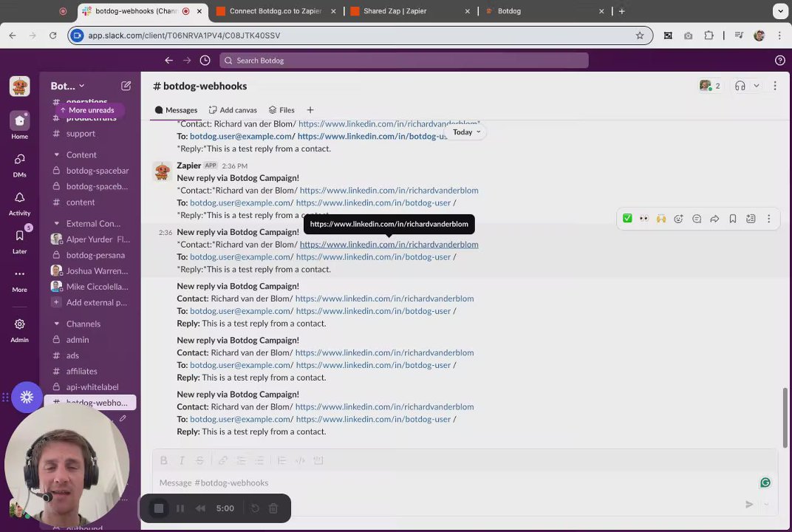792x532 pixels.
Task: Click Add external people
Action: pos(96,303)
